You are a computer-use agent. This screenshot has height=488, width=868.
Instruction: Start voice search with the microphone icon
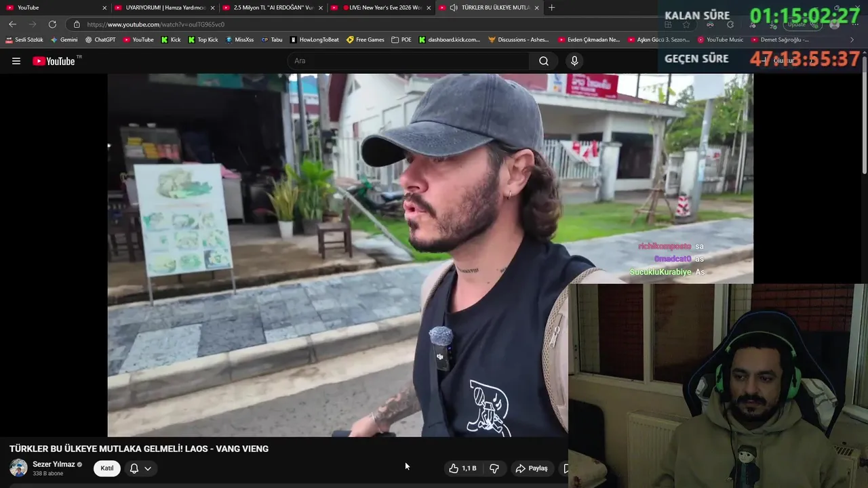pos(574,61)
